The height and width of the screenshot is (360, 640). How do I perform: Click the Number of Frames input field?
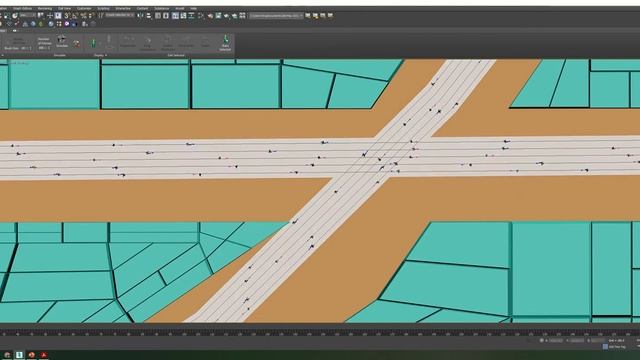(44, 48)
